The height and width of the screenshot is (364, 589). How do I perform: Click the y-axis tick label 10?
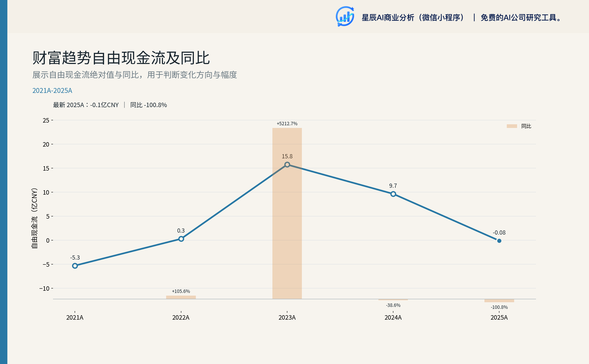(x=46, y=192)
